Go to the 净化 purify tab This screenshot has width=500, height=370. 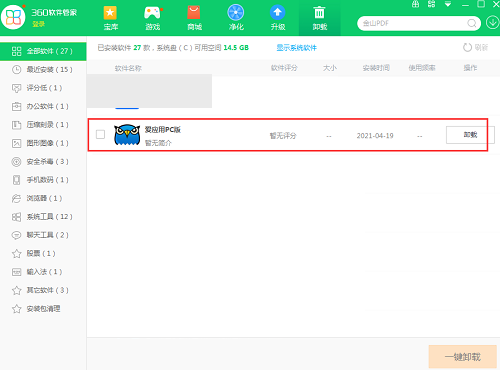coord(236,18)
